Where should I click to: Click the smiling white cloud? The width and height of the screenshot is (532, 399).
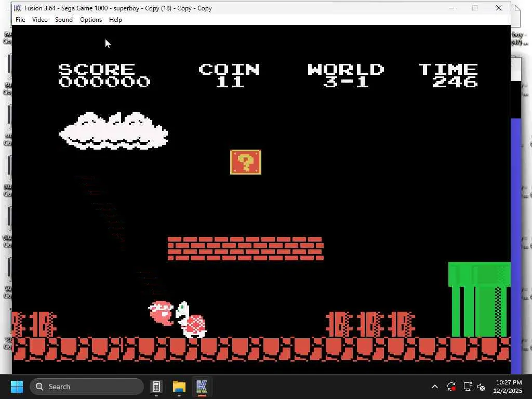[x=113, y=131]
